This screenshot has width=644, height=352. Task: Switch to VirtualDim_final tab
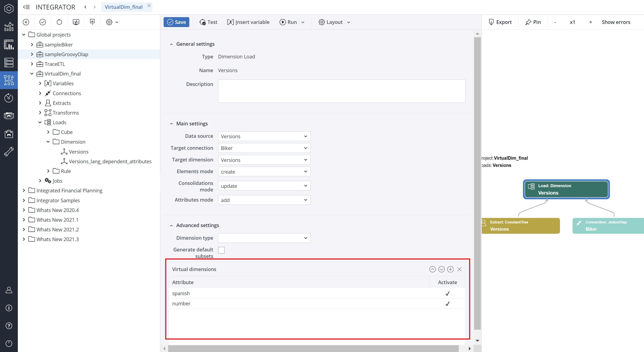[x=123, y=7]
